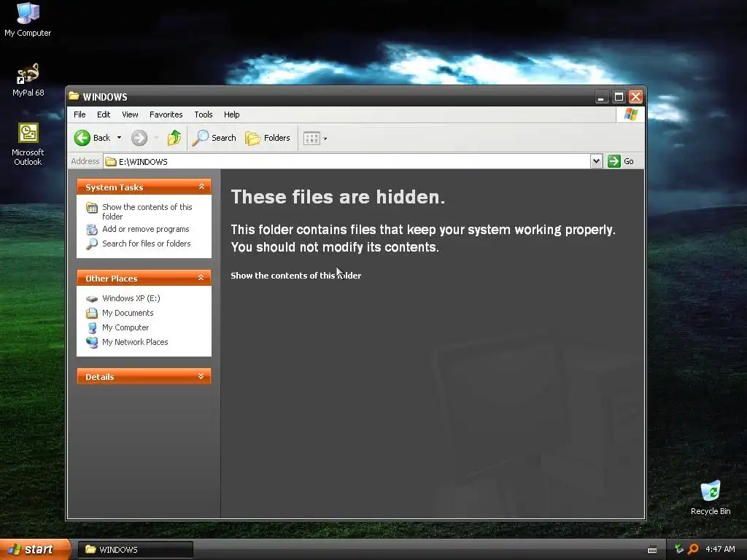Click Search for files or folders
The height and width of the screenshot is (560, 747).
coord(146,244)
